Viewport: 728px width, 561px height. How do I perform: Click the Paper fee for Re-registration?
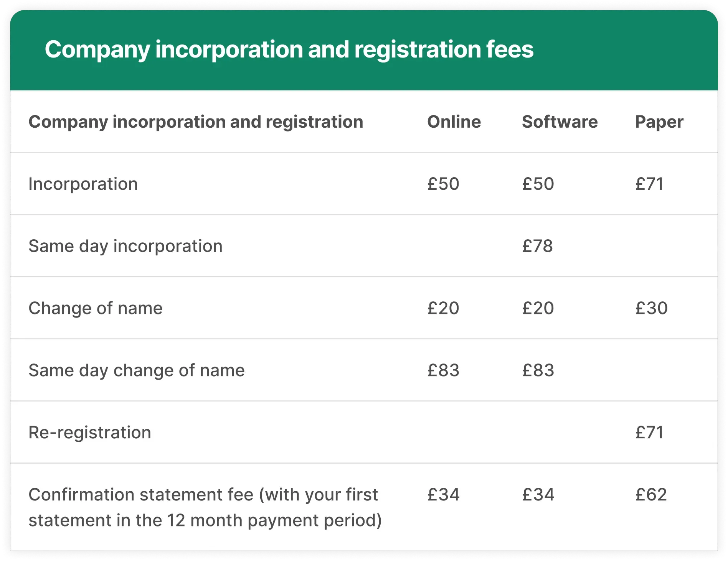(649, 433)
